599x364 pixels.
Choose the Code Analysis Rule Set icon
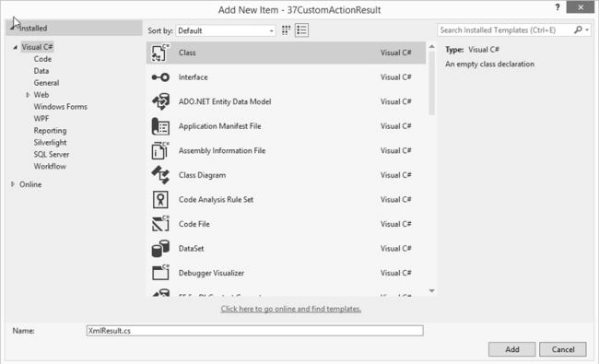160,199
